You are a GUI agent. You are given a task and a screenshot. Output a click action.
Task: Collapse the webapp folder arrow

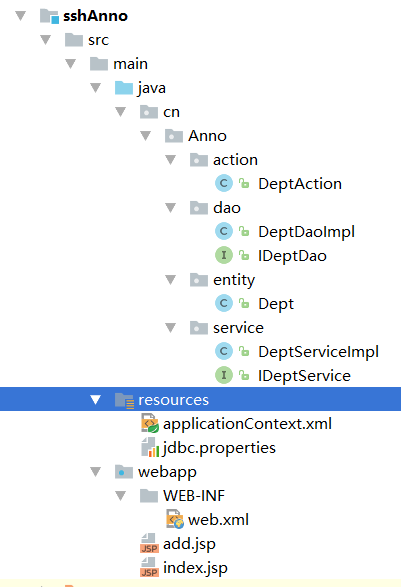point(96,472)
